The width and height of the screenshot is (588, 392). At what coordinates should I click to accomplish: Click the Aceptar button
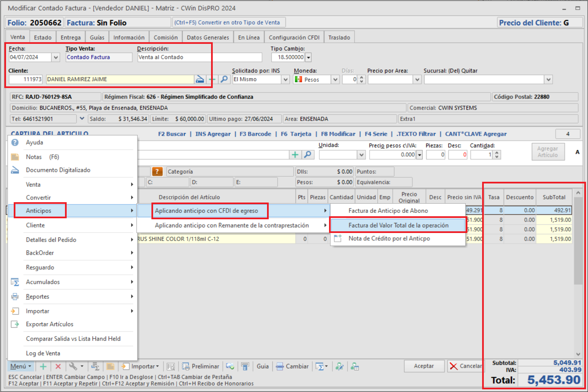click(x=424, y=366)
